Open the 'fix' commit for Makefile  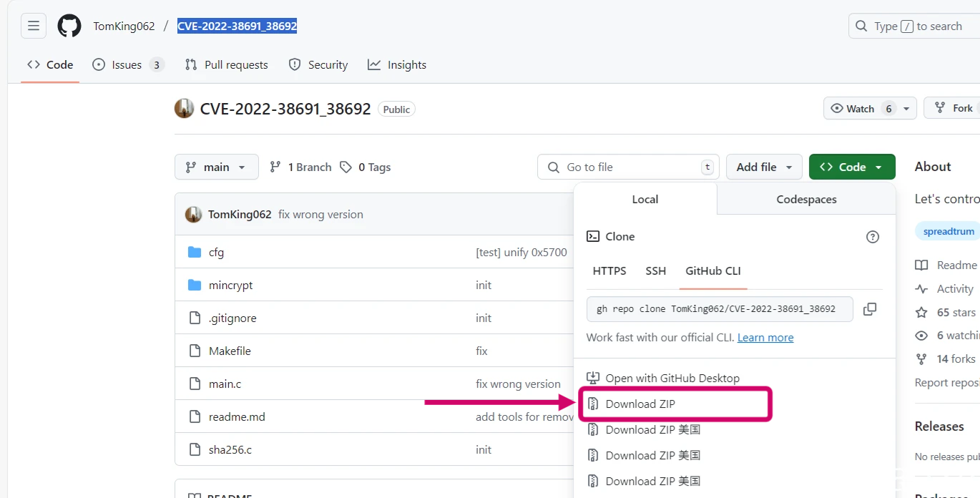[481, 351]
